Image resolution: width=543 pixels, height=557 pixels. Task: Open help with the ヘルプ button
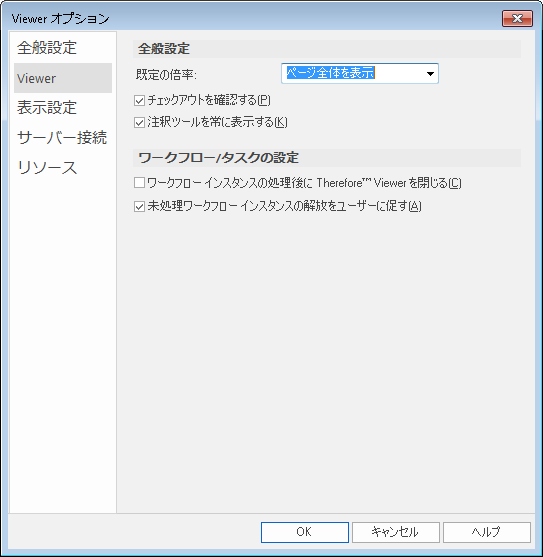coord(487,532)
